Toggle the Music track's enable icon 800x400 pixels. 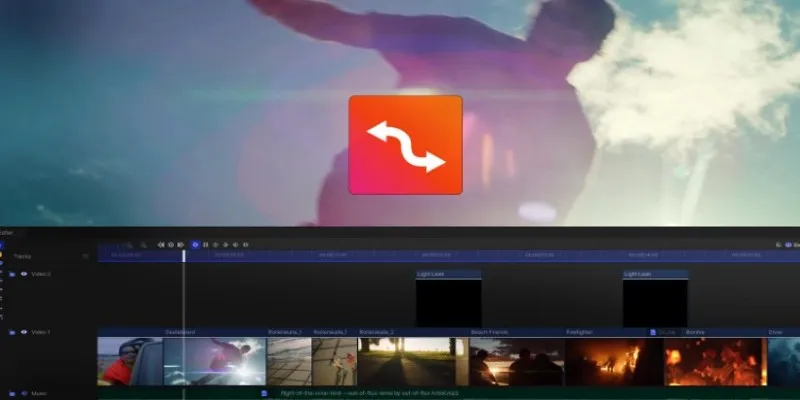24,393
